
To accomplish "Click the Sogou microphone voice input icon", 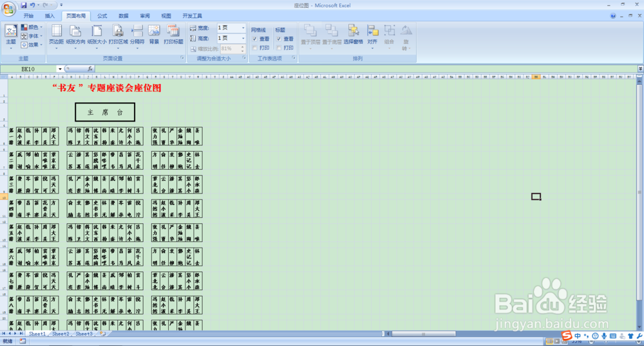I will pyautogui.click(x=604, y=336).
